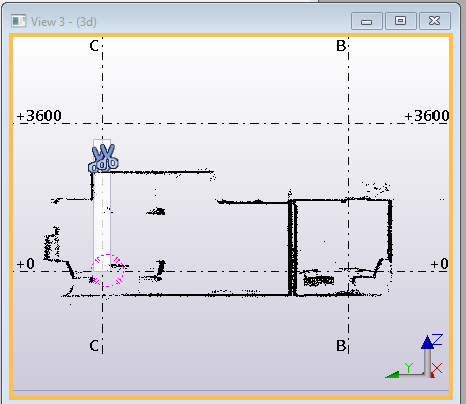Click the View 3 window icon in title bar
466x404 pixels.
[x=18, y=21]
